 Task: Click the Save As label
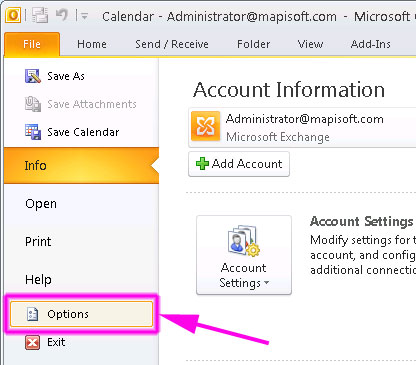[x=66, y=76]
